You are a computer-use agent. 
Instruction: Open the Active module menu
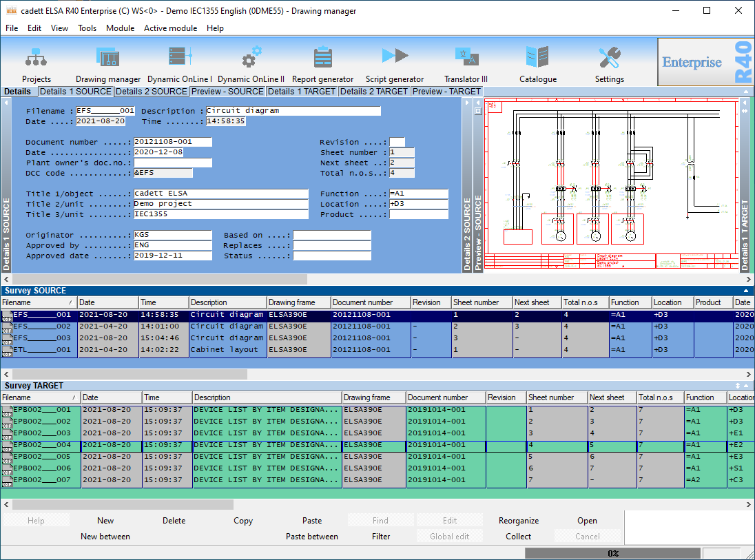click(x=170, y=28)
